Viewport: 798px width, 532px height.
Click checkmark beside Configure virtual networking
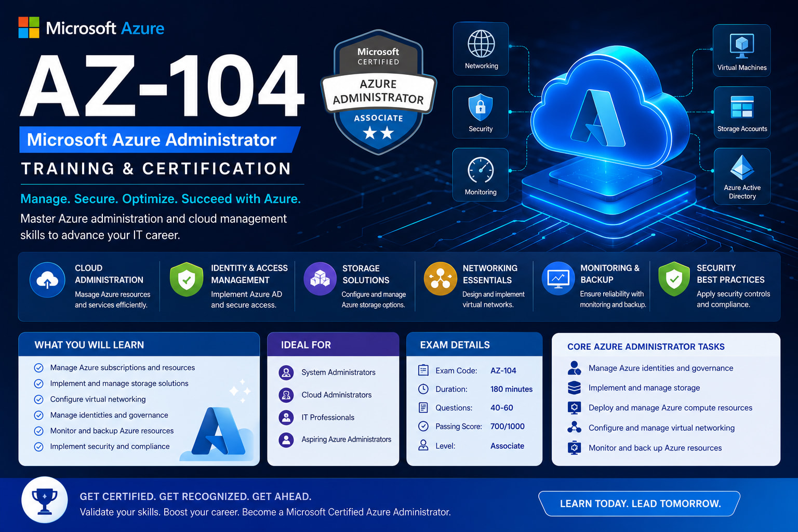(x=38, y=400)
